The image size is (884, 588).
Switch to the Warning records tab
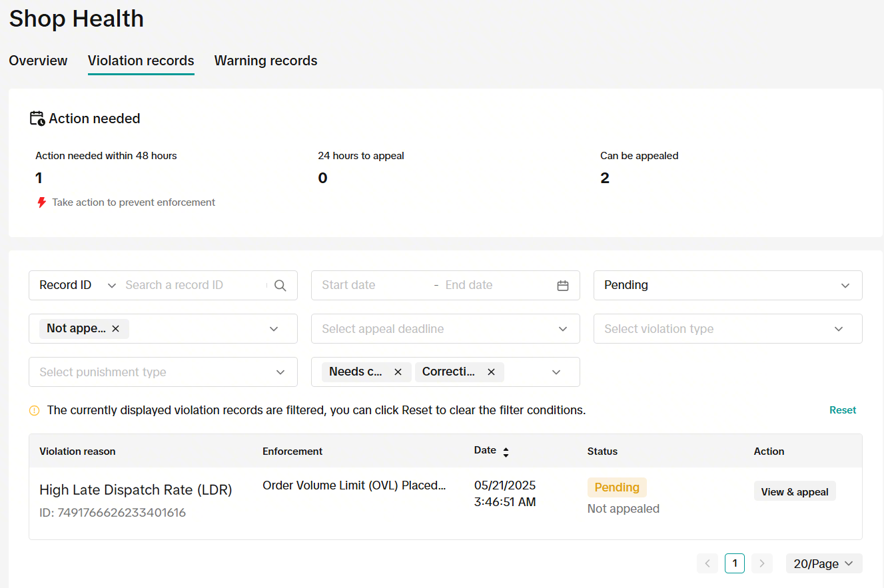pyautogui.click(x=266, y=61)
